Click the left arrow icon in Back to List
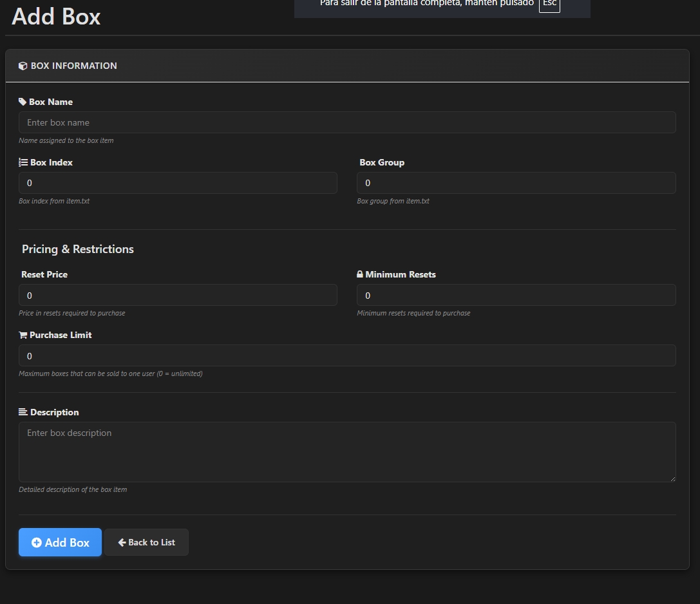This screenshot has width=700, height=604. coord(122,542)
